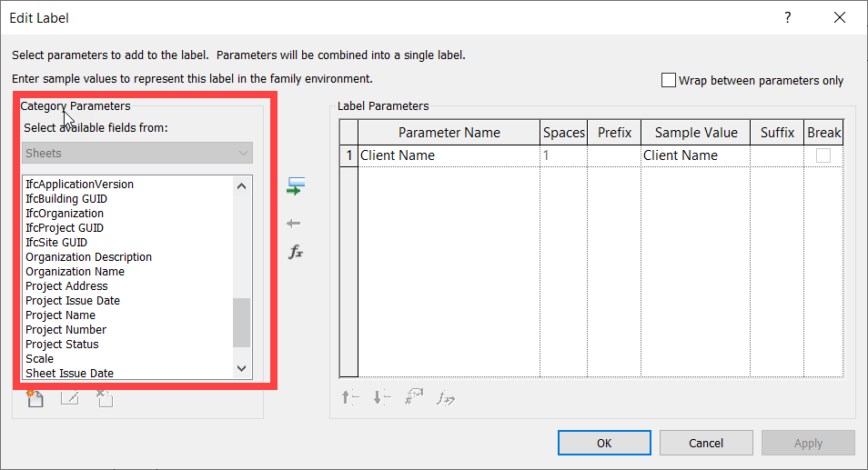Click the Cancel button

pos(706,443)
